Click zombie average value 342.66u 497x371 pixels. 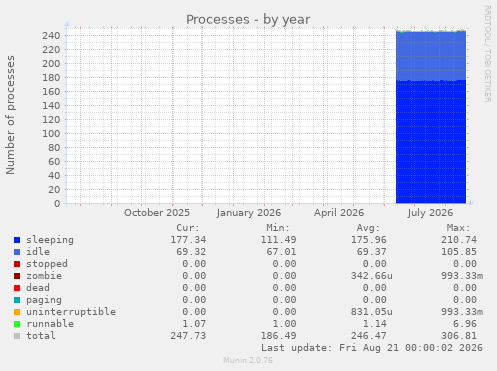pyautogui.click(x=372, y=276)
